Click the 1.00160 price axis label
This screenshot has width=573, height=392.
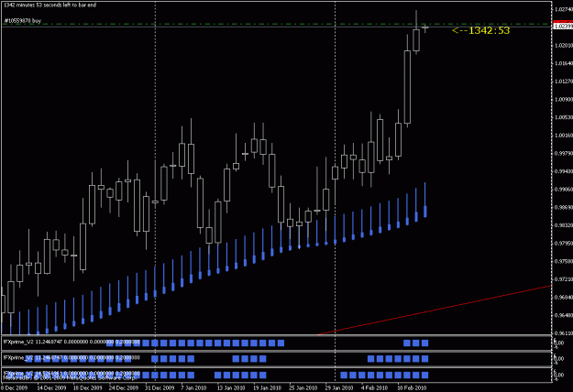(x=563, y=135)
